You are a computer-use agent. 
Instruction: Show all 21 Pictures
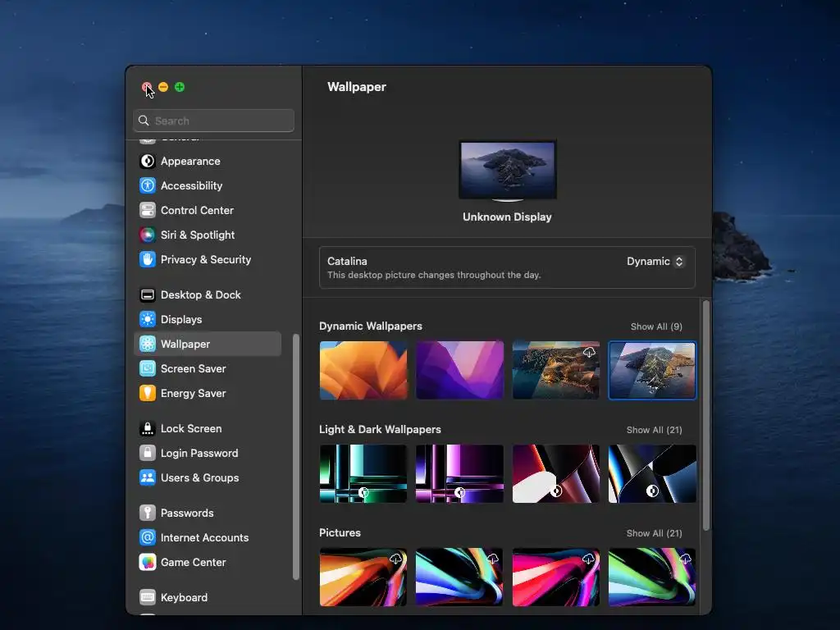coord(654,533)
